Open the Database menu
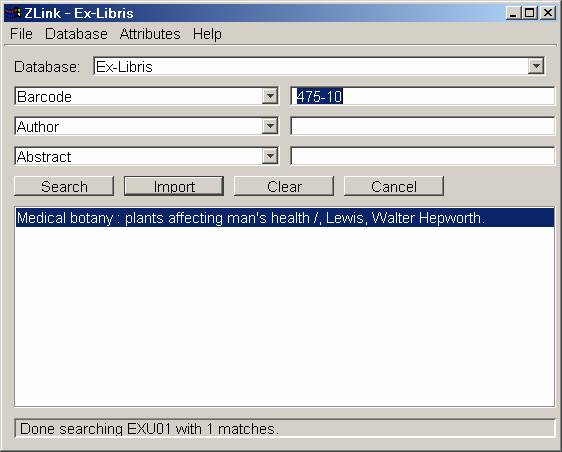Viewport: 562px width, 452px height. [76, 34]
